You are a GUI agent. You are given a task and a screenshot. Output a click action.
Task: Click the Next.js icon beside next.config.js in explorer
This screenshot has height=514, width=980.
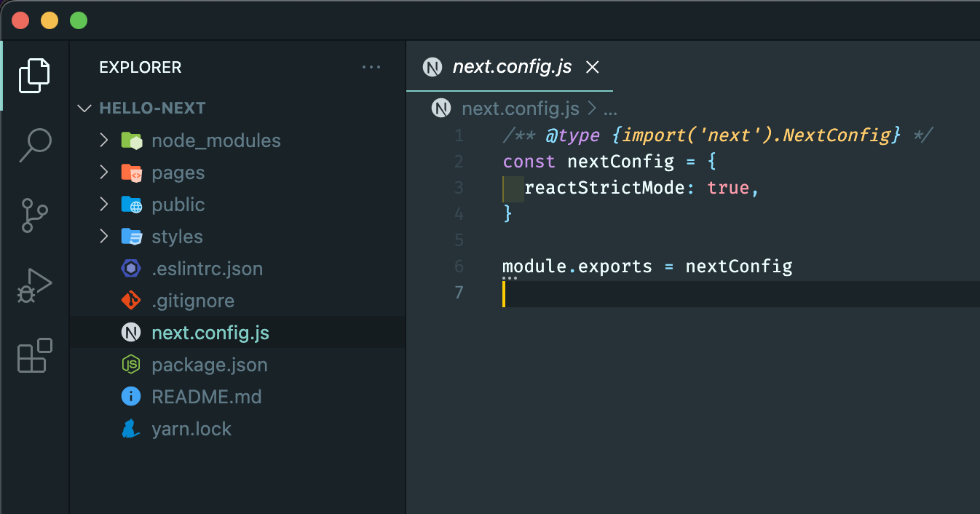pos(131,333)
